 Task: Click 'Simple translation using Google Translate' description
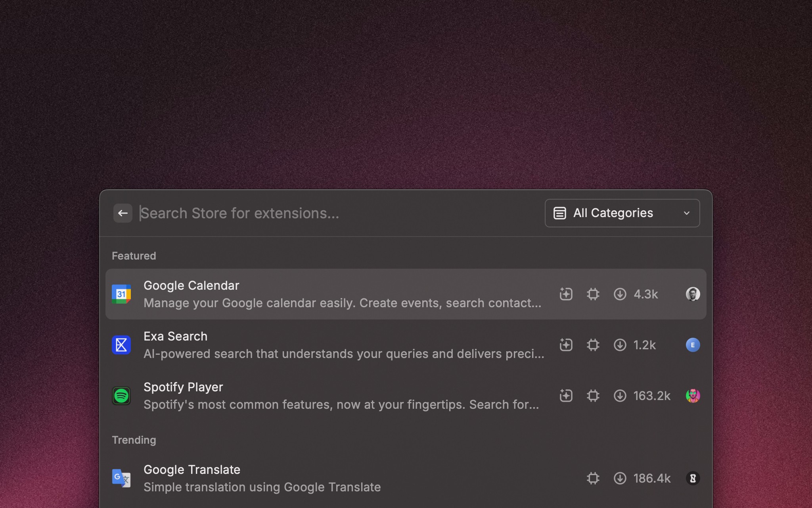click(262, 487)
